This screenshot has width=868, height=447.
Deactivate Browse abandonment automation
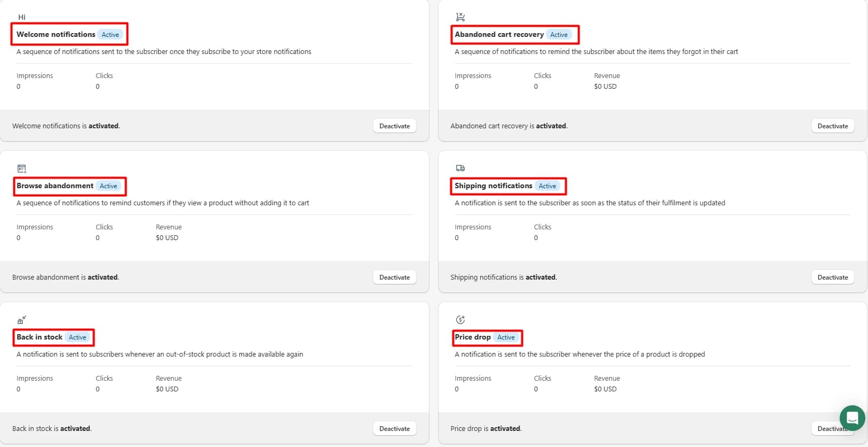pos(395,278)
